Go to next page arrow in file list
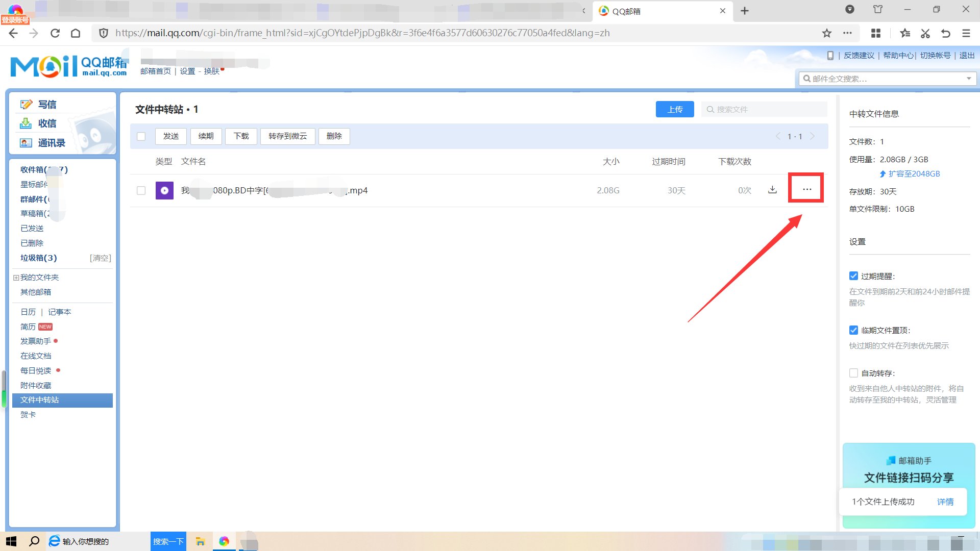Screen dimensions: 980x551 pos(812,136)
